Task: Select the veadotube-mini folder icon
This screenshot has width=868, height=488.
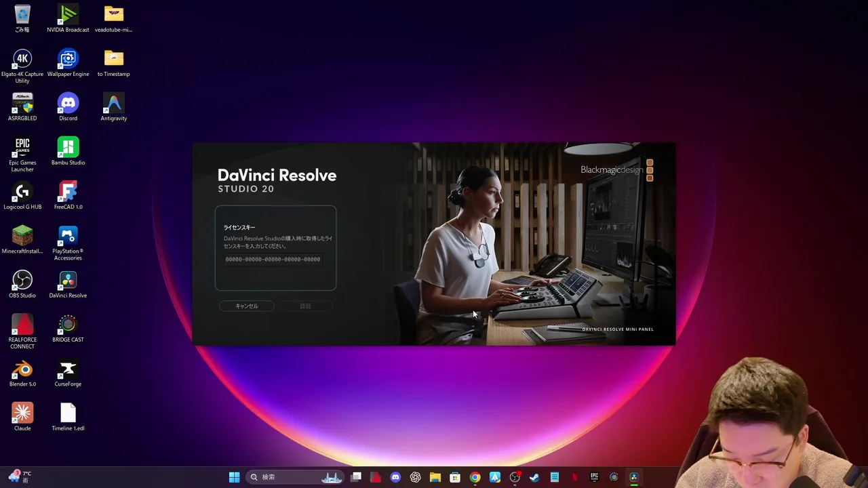Action: click(x=113, y=19)
